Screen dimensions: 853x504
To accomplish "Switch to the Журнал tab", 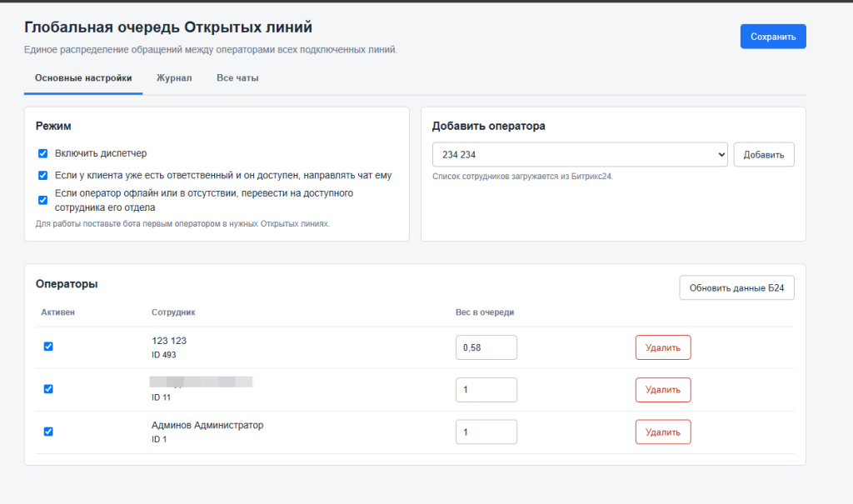I will pyautogui.click(x=174, y=77).
